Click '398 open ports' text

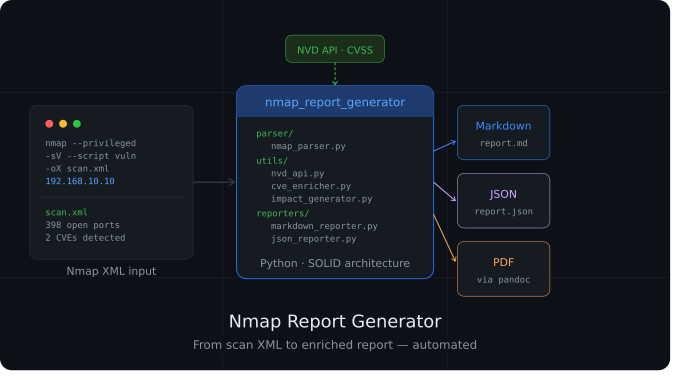coord(82,225)
